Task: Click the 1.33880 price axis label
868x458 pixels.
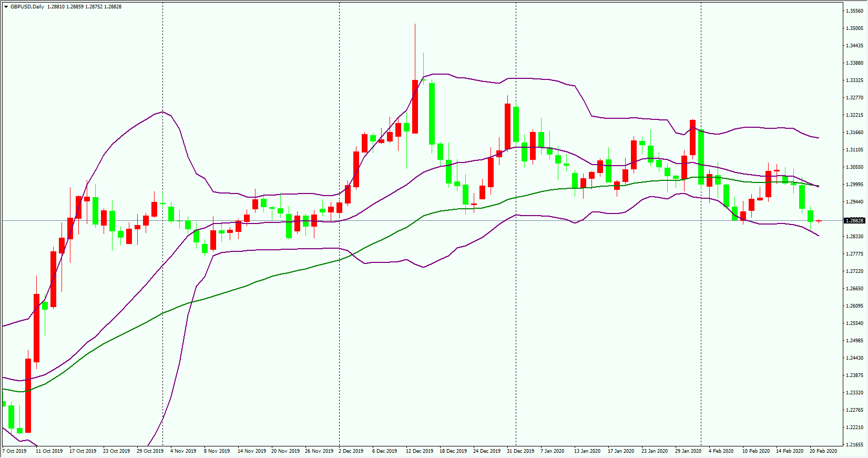Action: [854, 63]
